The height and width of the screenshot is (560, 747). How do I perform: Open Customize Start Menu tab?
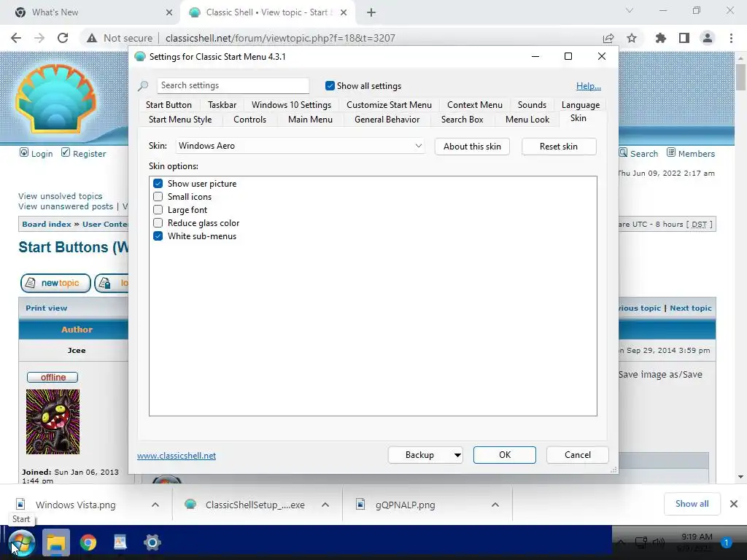[x=389, y=105]
